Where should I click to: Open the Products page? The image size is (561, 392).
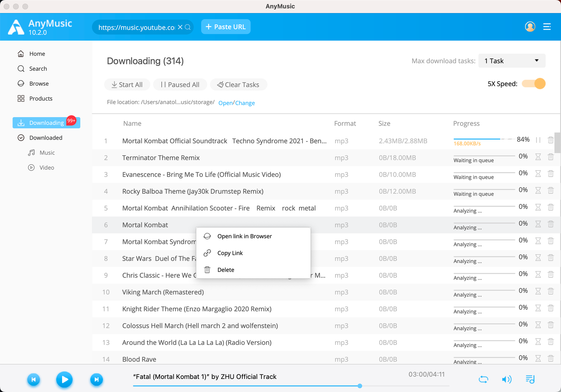[x=35, y=99]
